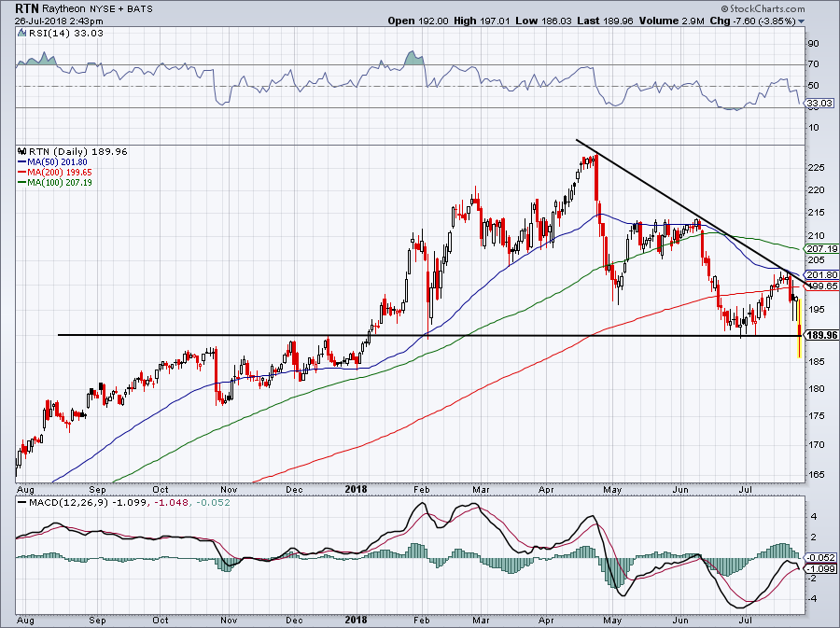Click the 50 level on the RSI axis
Image resolution: width=840 pixels, height=628 pixels.
[813, 85]
